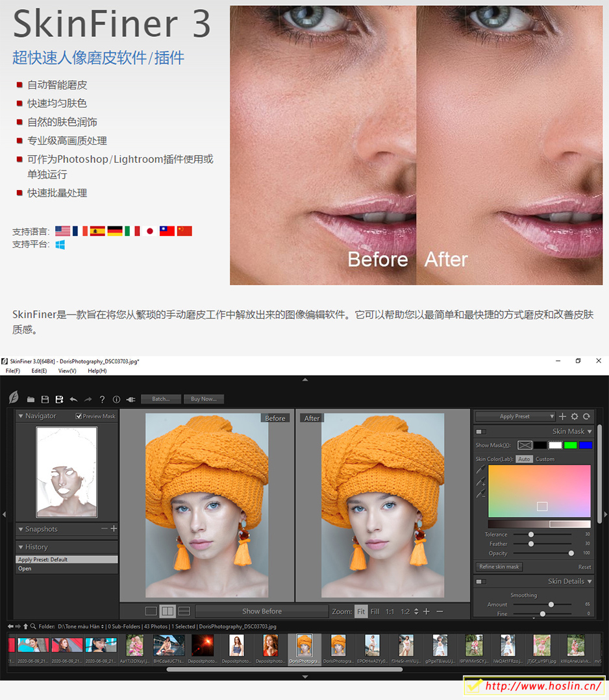This screenshot has height=700, width=609.
Task: Collapse the History panel
Action: click(x=21, y=547)
